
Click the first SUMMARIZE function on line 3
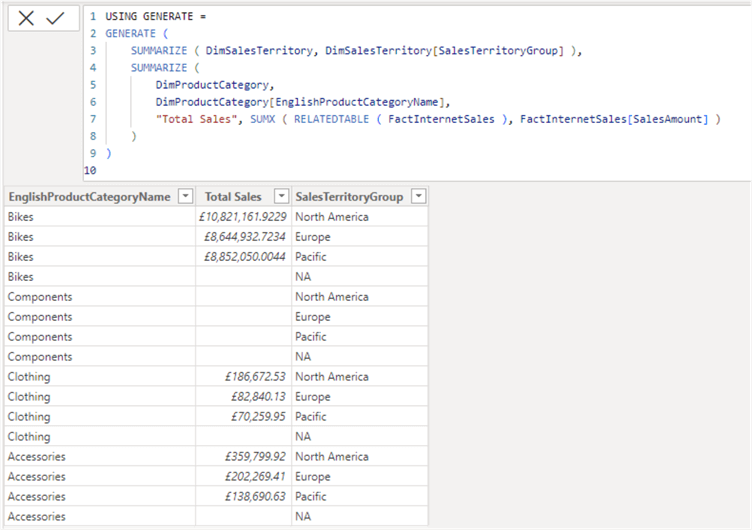coord(159,51)
